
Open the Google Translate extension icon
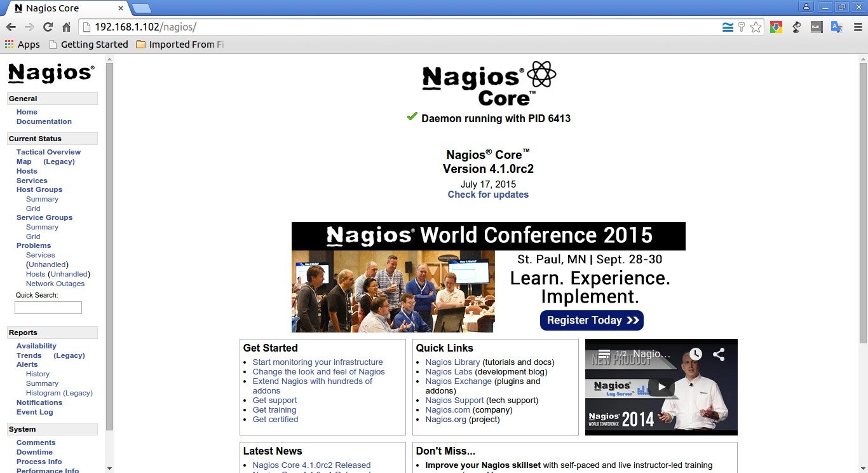pos(837,27)
